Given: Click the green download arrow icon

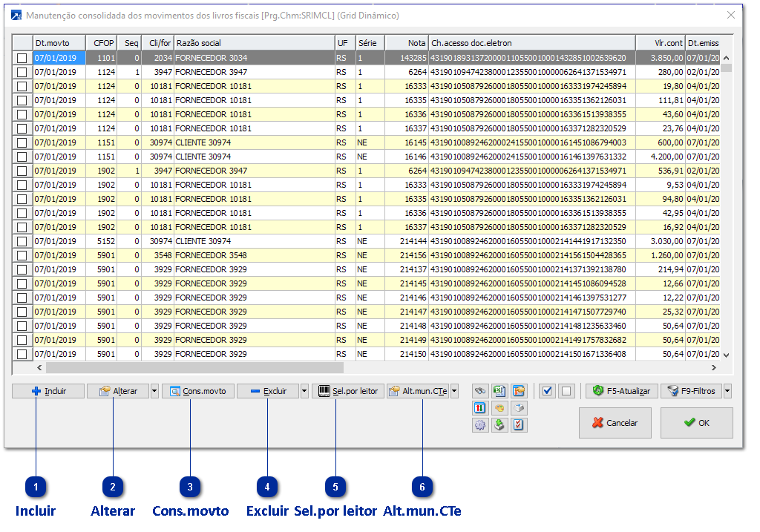Looking at the screenshot, I should 499,425.
